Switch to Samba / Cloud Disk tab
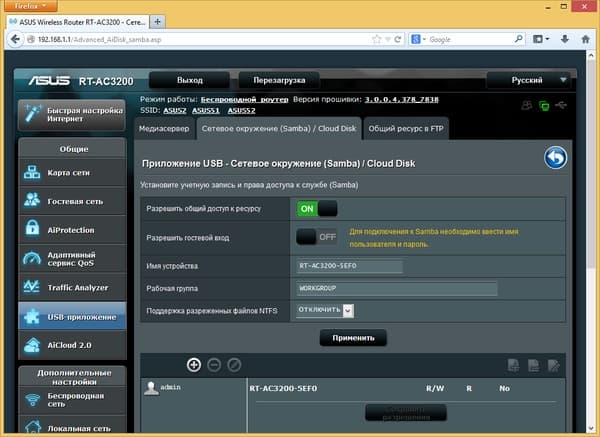Image resolution: width=600 pixels, height=437 pixels. (x=279, y=129)
